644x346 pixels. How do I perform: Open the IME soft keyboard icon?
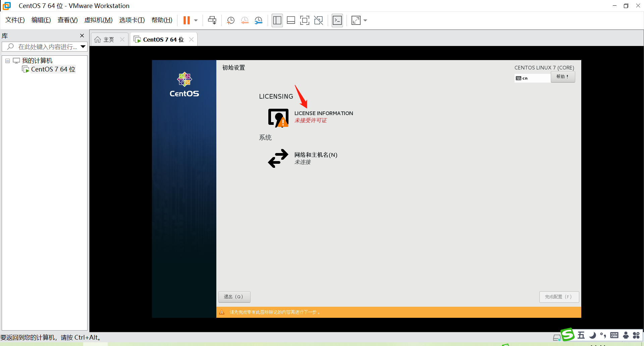click(x=614, y=335)
